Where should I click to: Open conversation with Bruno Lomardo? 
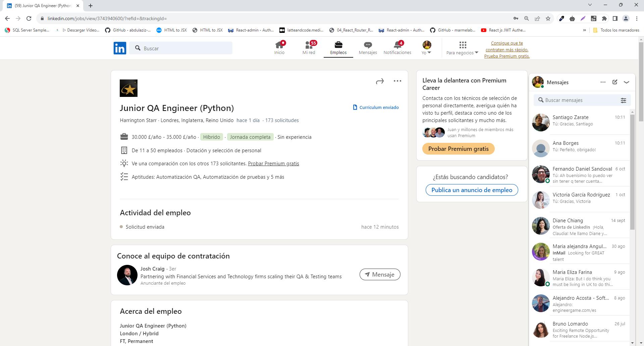[x=580, y=329]
